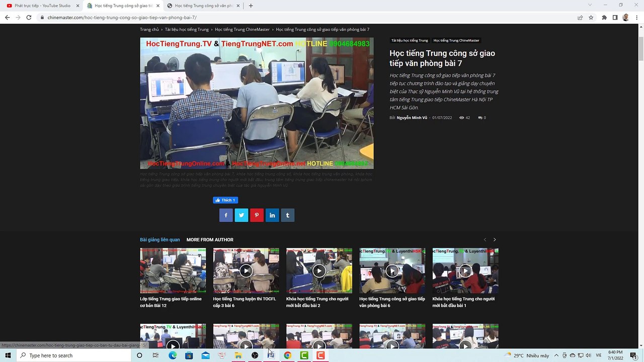Select the Bài giảng liên quan tab

pos(159,240)
